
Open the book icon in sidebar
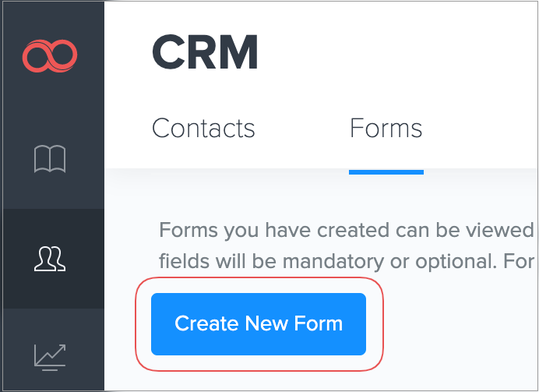click(x=51, y=160)
